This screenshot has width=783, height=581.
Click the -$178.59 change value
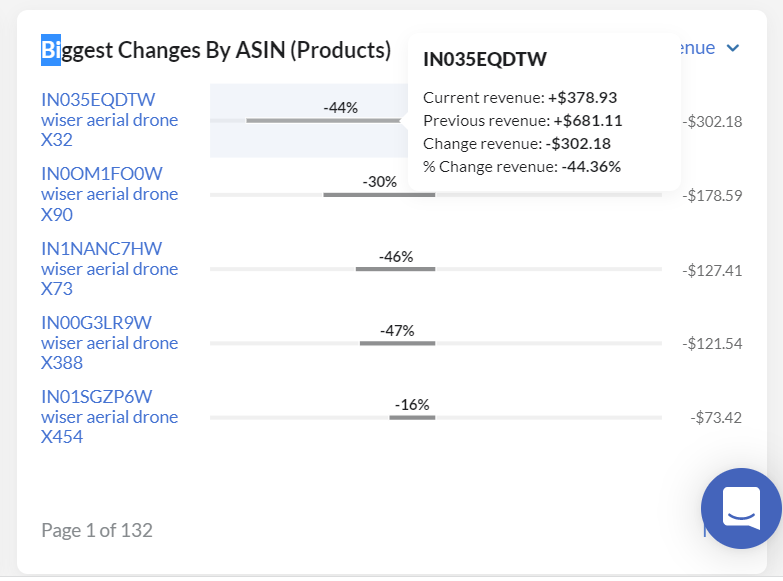click(x=712, y=195)
